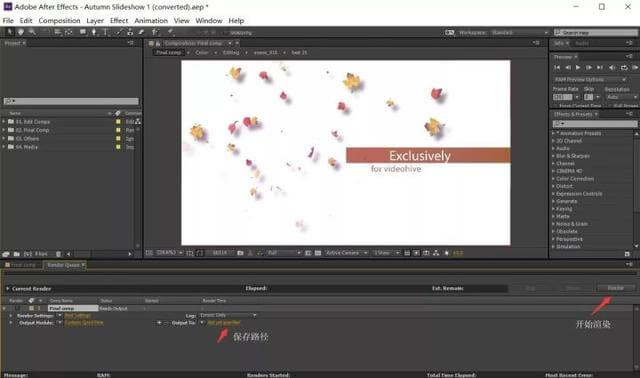Take snapshot with viewer camera icon
Viewport: 640px width, 378px height.
pyautogui.click(x=240, y=253)
